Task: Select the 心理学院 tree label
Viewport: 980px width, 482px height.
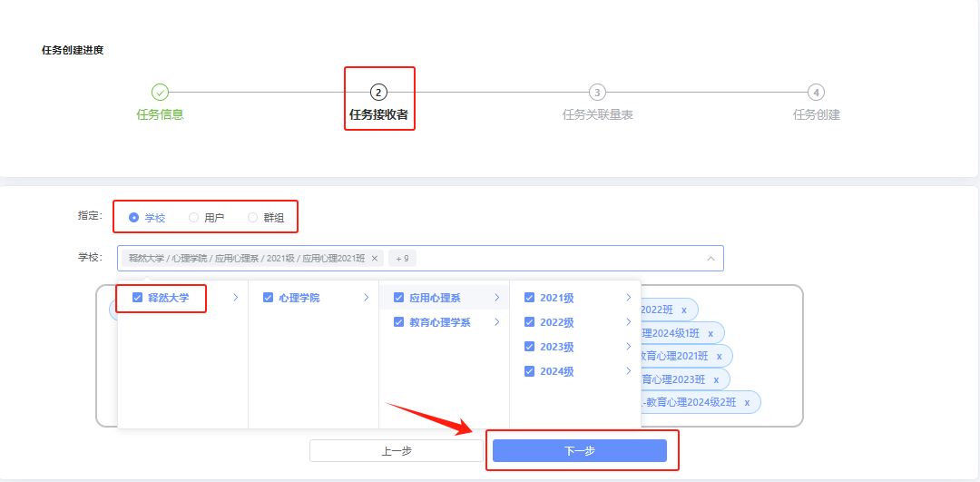Action: click(x=299, y=298)
